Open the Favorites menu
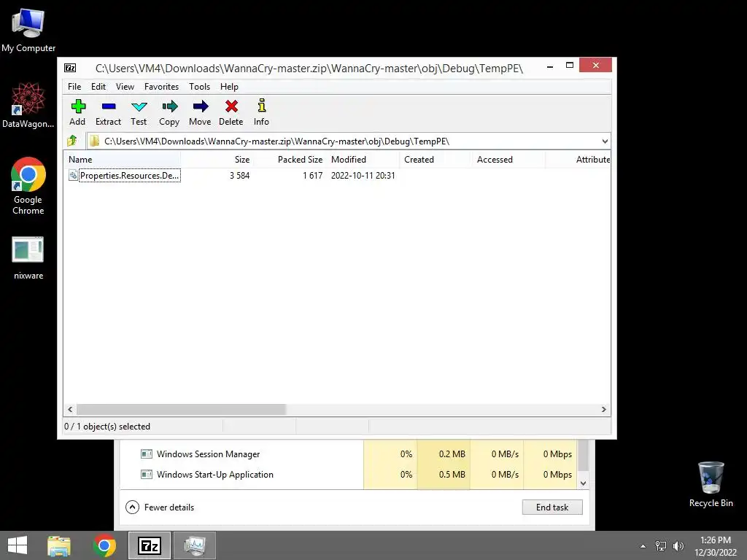This screenshot has width=747, height=560. 161,87
